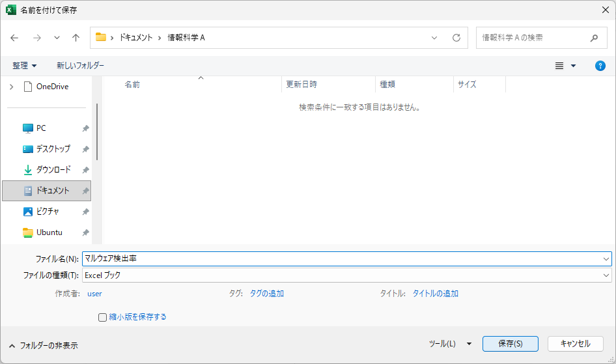616x364 pixels.
Task: Open the view options dropdown arrow
Action: pyautogui.click(x=573, y=66)
